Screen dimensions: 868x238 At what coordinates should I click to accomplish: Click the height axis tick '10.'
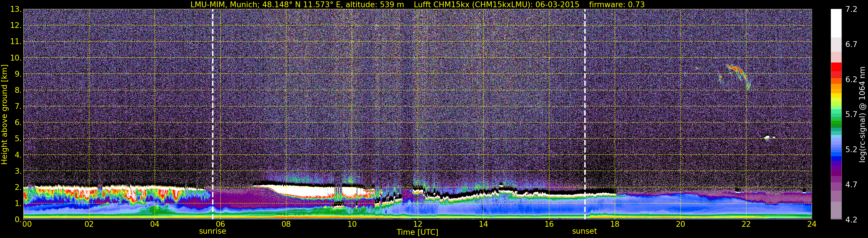[16, 58]
